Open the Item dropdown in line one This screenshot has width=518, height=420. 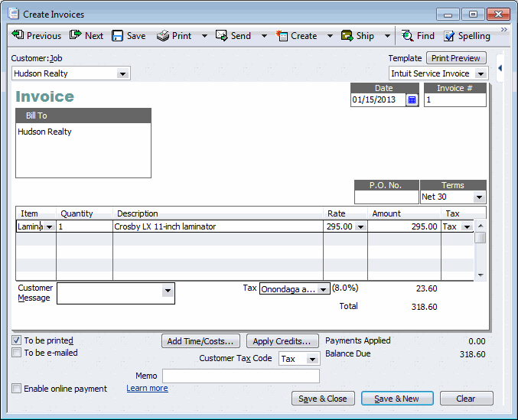click(x=49, y=227)
